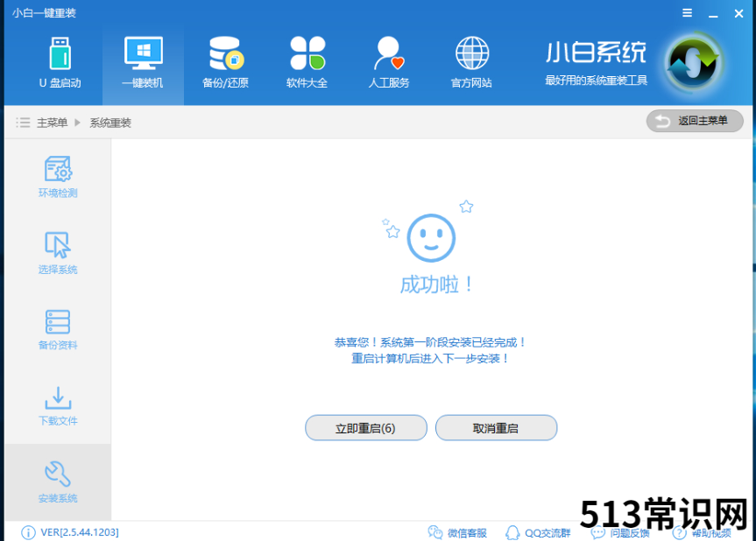Open 人工服务 support icon
This screenshot has width=756, height=541.
pos(389,53)
